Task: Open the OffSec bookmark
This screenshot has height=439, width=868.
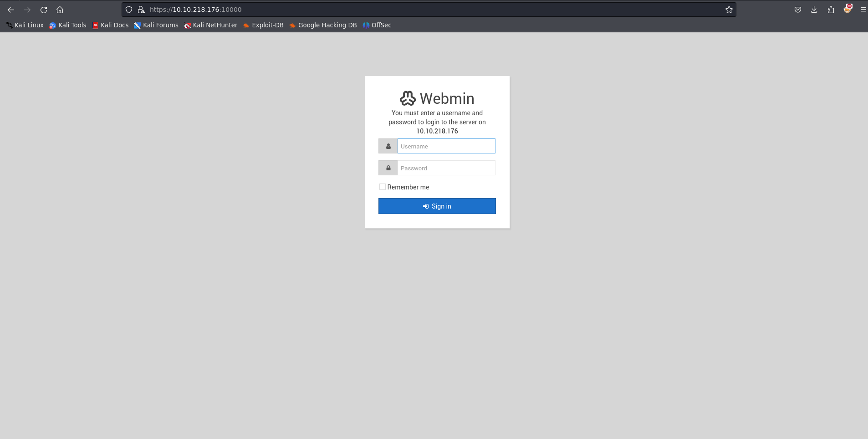Action: point(377,25)
